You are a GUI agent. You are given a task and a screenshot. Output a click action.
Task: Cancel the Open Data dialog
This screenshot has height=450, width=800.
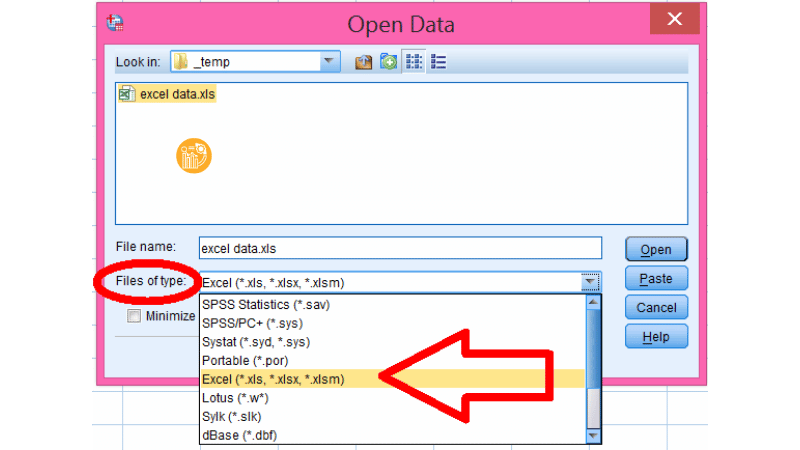tap(656, 308)
